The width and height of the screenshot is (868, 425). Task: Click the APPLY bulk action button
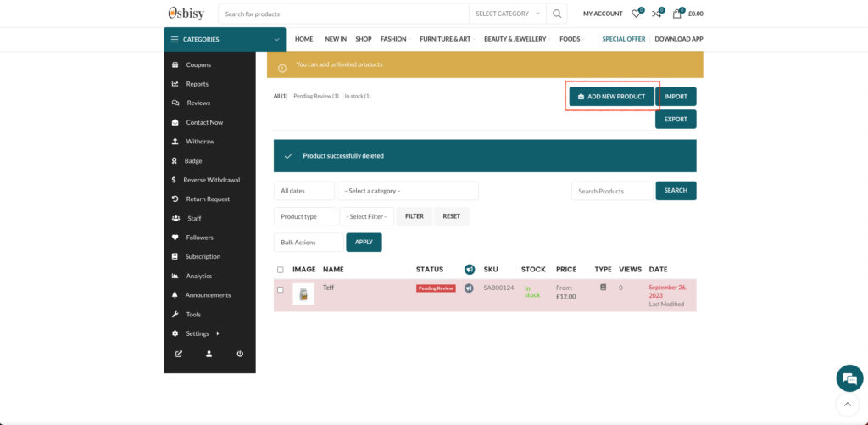364,242
